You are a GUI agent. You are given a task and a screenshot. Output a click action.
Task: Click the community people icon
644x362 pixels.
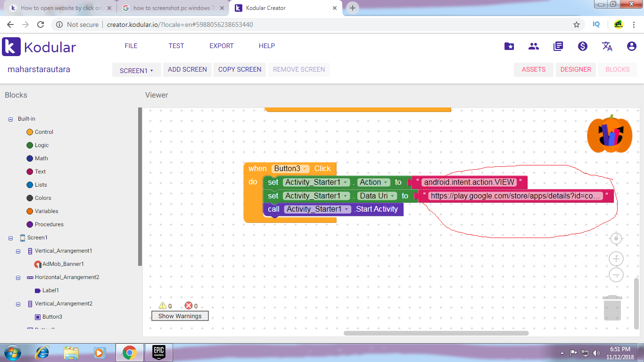534,46
